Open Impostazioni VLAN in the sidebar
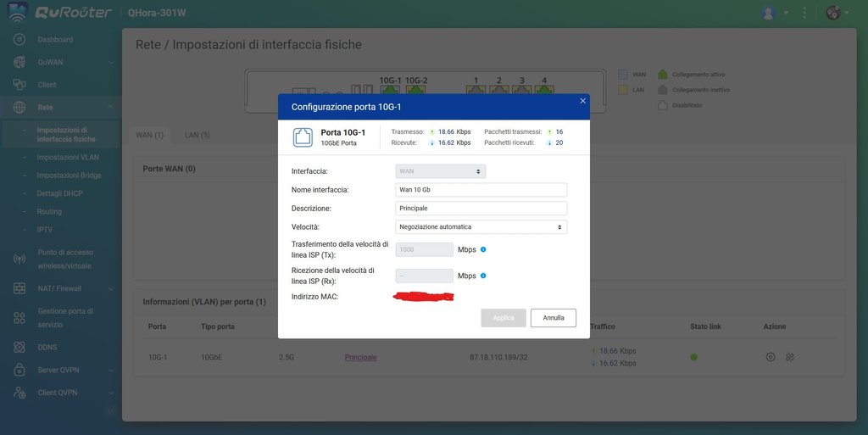 pos(67,158)
